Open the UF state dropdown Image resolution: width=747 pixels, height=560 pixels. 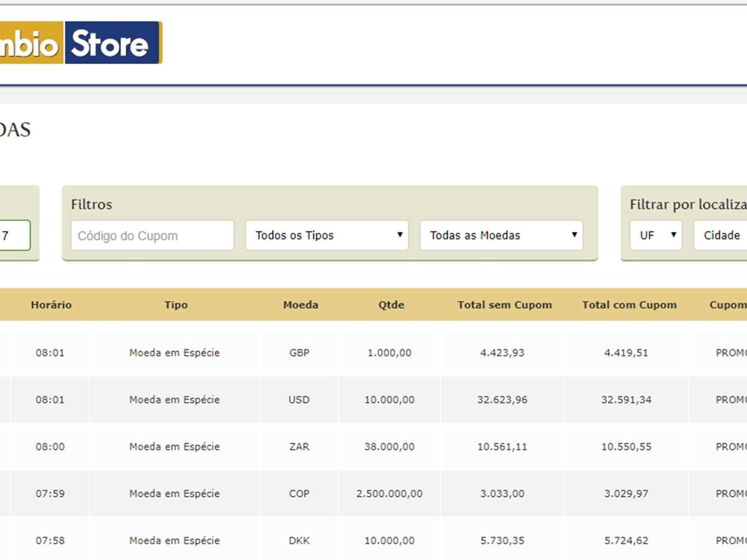(x=655, y=236)
